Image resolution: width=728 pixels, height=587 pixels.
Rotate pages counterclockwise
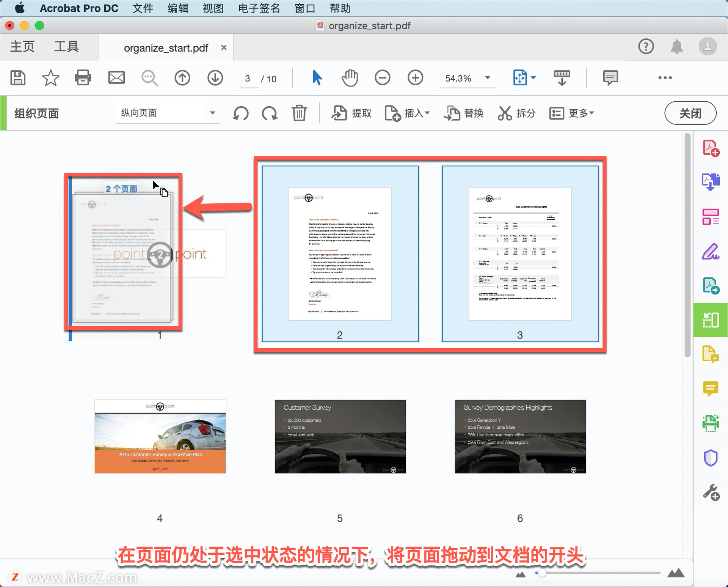(x=241, y=113)
